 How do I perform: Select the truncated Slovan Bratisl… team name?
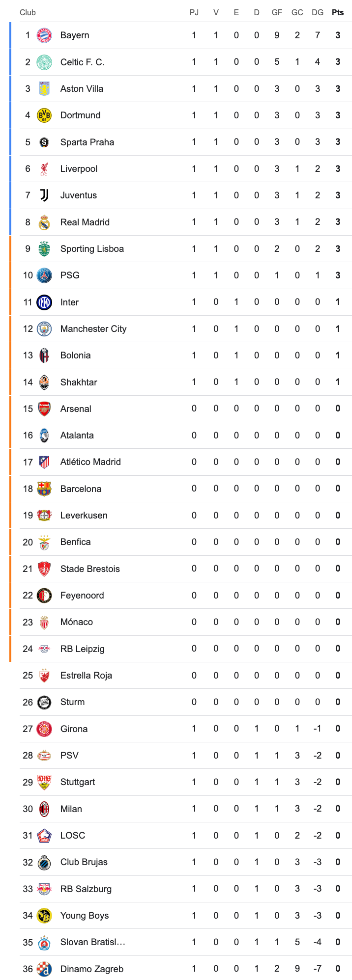click(x=92, y=942)
